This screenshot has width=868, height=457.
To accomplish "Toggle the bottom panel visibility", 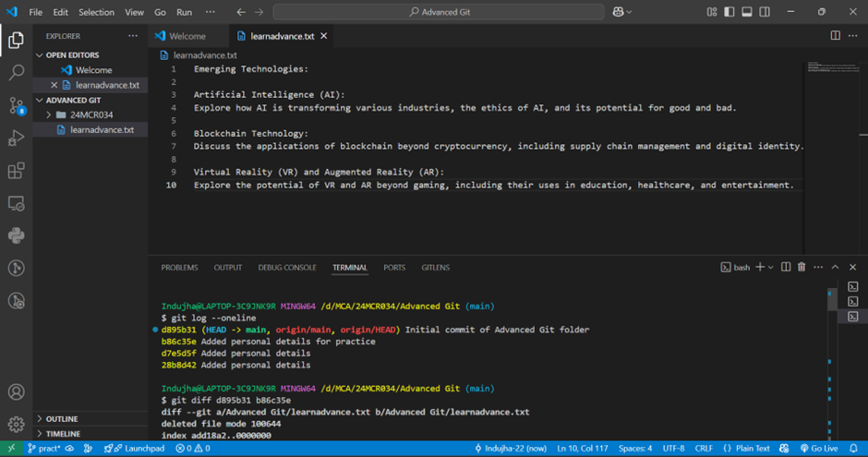I will (x=747, y=12).
